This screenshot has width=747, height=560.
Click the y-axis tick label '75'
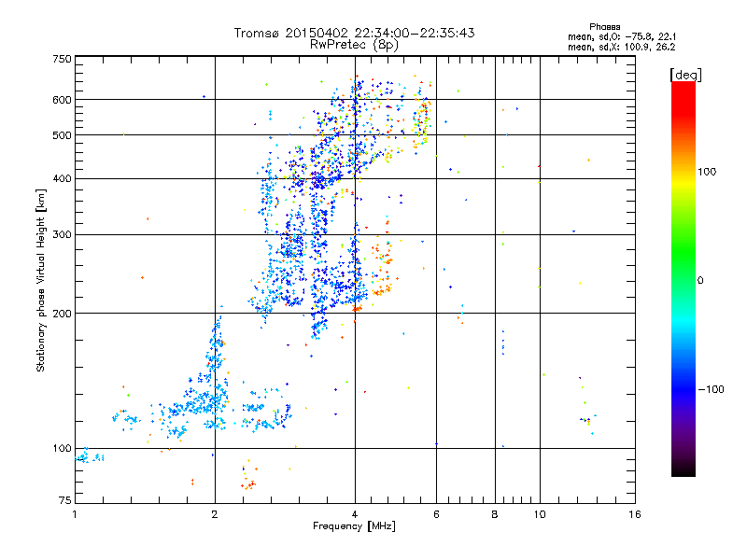click(65, 500)
